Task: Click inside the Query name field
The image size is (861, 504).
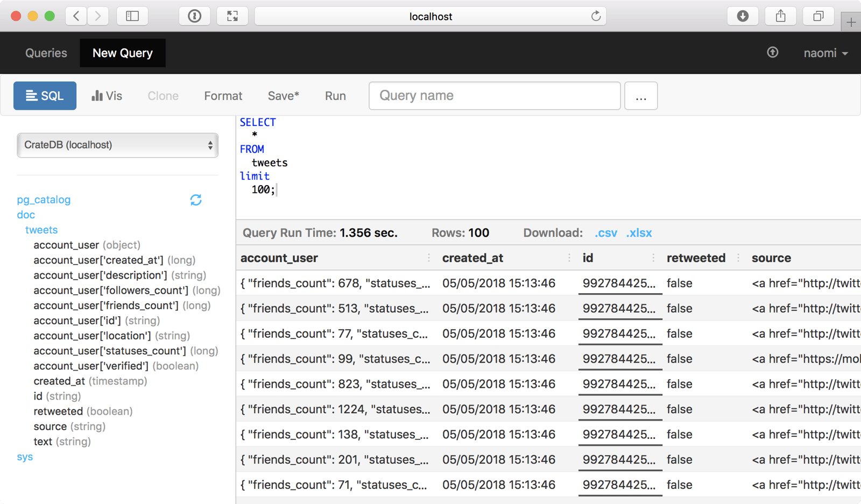Action: [494, 95]
